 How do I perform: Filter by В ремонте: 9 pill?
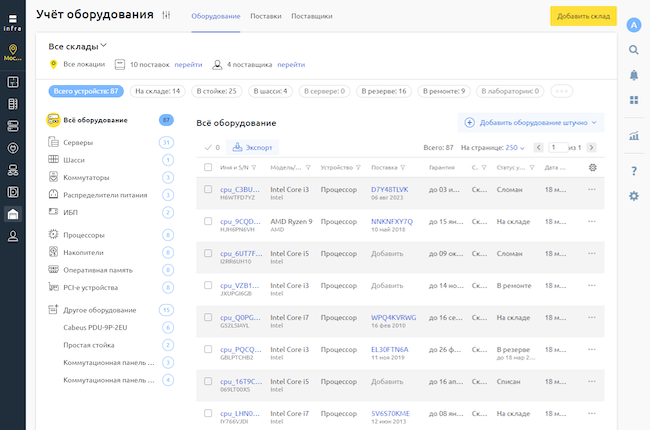click(444, 91)
